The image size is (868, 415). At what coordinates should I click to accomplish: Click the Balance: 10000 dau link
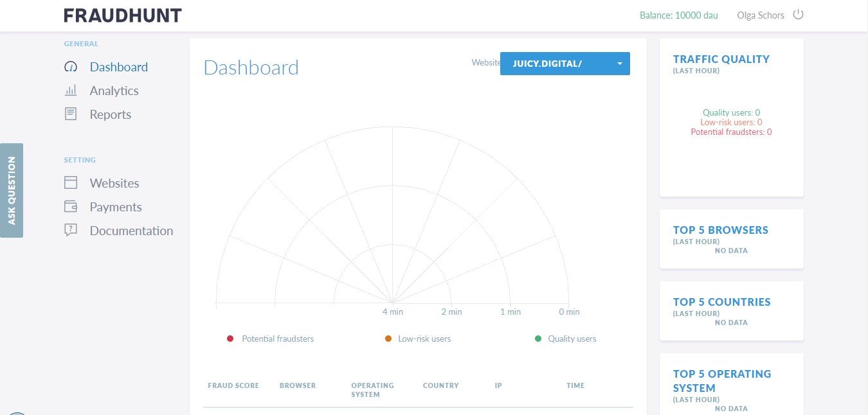[x=678, y=15]
